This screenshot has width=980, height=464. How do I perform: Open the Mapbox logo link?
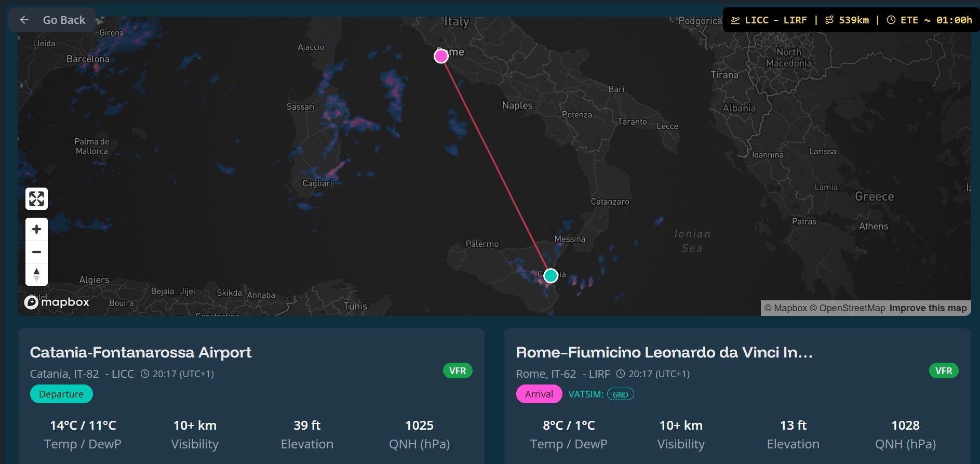[57, 302]
